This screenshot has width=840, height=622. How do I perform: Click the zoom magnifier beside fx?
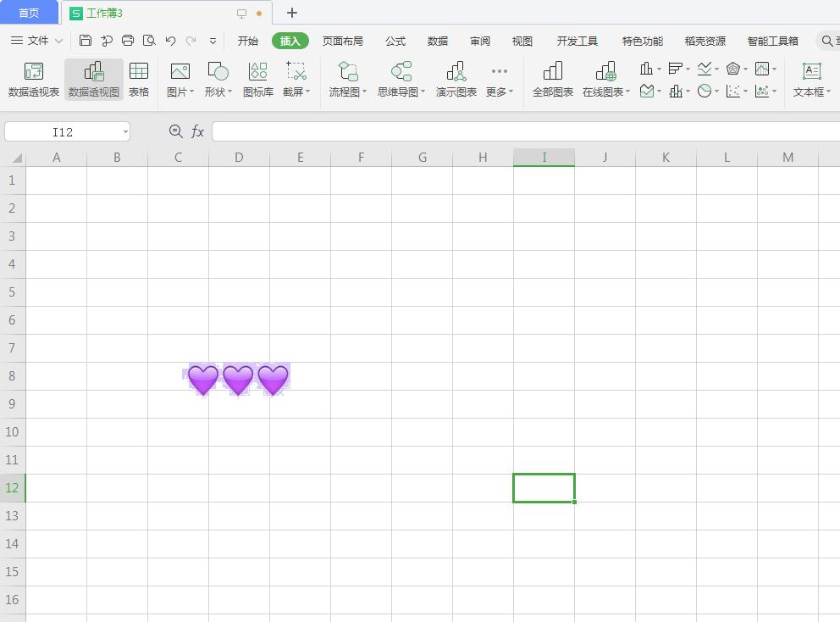tap(176, 131)
